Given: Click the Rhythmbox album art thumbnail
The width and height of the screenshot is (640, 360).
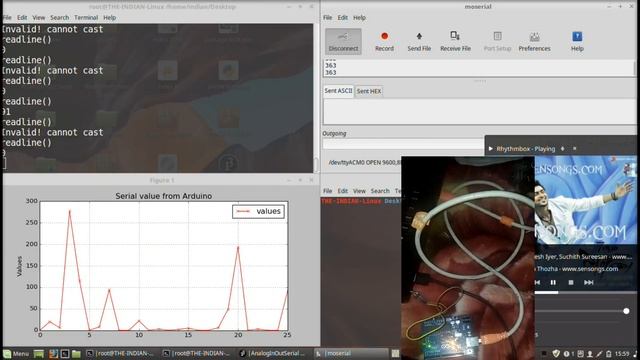Looking at the screenshot, I should [585, 200].
